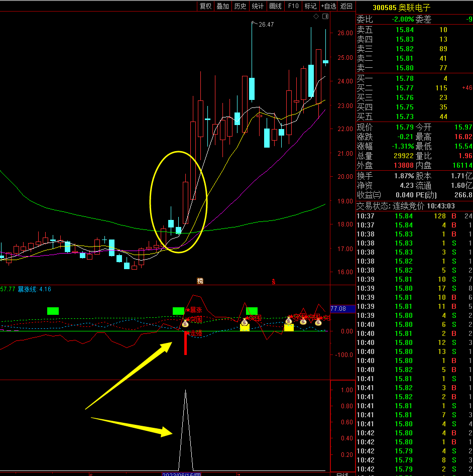Click money bag icon above first yellow block
Screen dimensions: 473x476
pyautogui.click(x=245, y=322)
